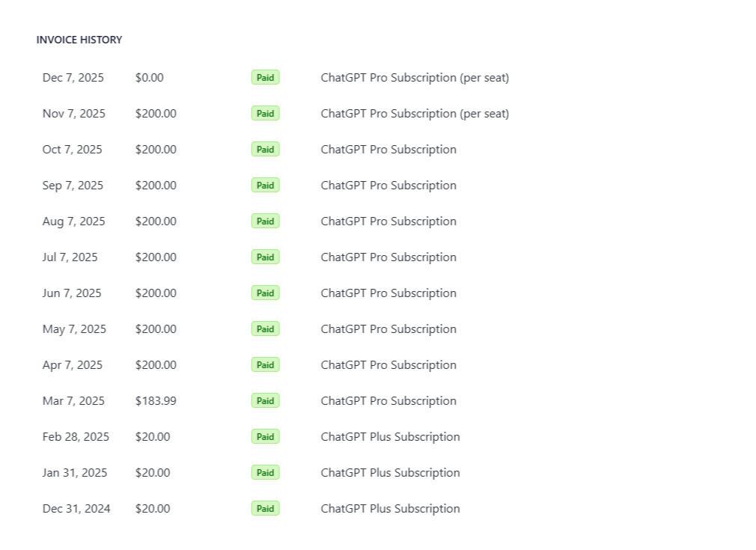Image resolution: width=756 pixels, height=550 pixels.
Task: Click the $20.00 amount for Jan 31, 2025
Action: (153, 473)
